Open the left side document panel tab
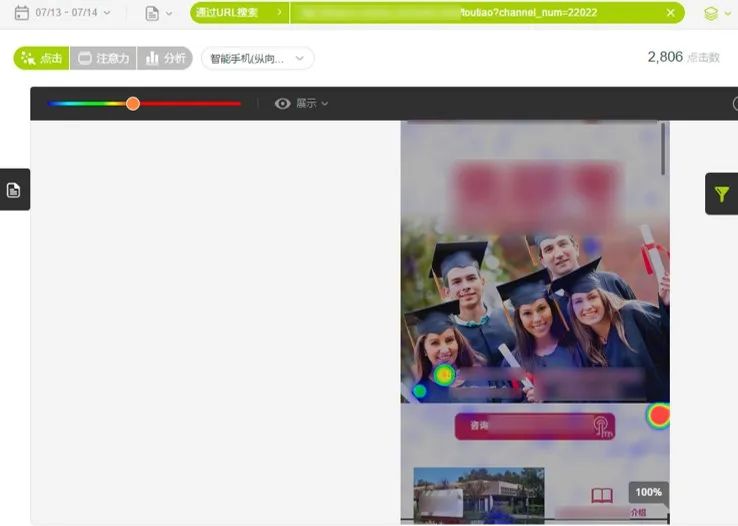The width and height of the screenshot is (738, 526). (14, 190)
